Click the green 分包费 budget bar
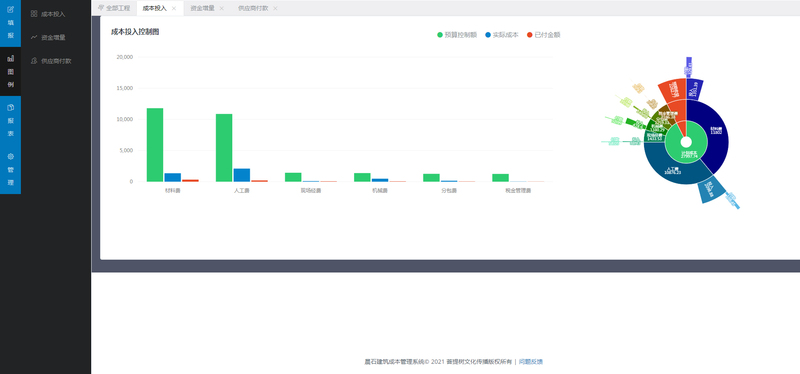800x374 pixels. click(x=431, y=178)
